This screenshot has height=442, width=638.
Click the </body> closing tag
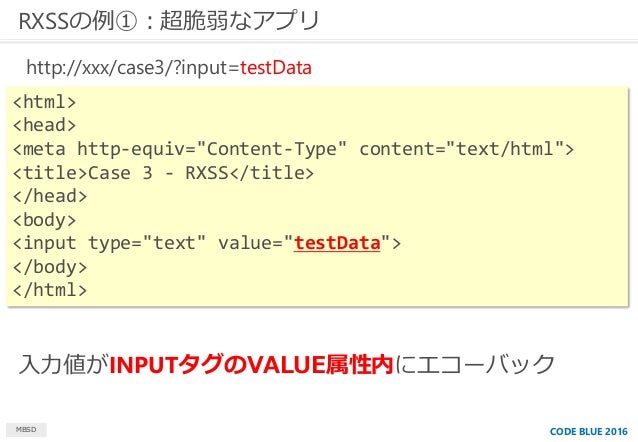[50, 267]
